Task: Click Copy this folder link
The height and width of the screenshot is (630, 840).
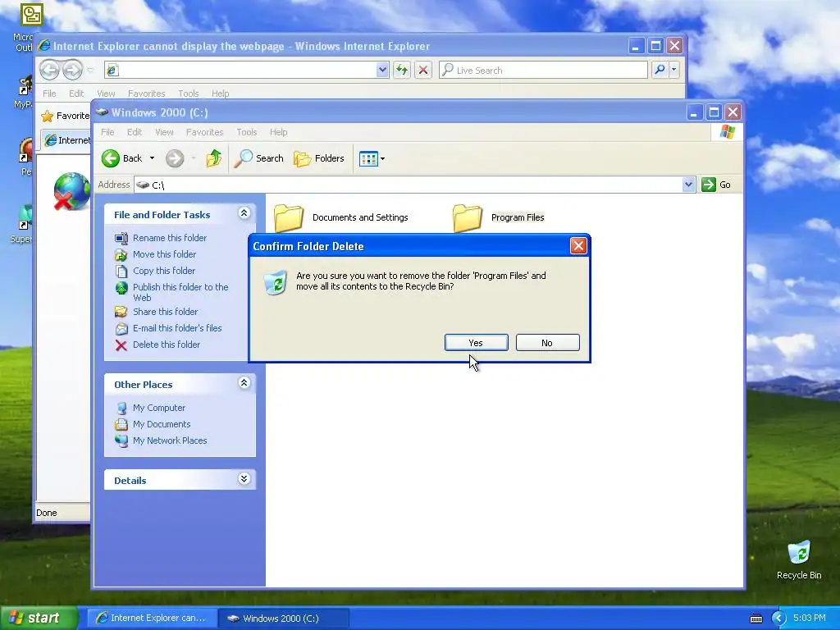Action: (x=164, y=271)
